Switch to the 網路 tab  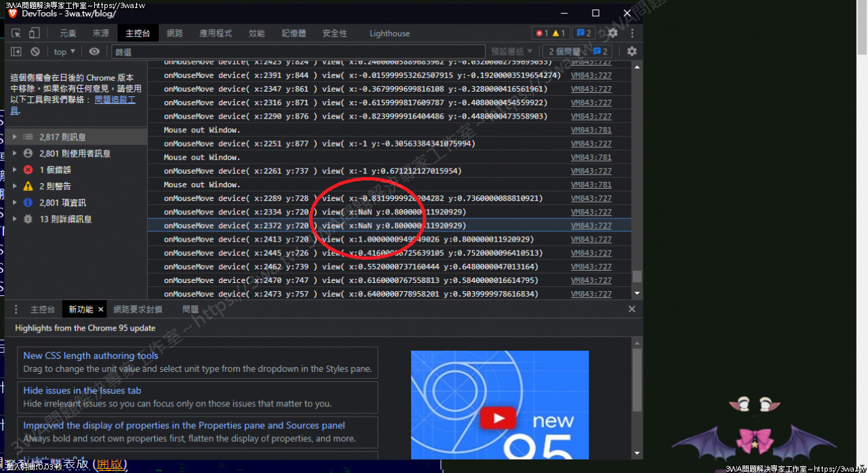(174, 33)
